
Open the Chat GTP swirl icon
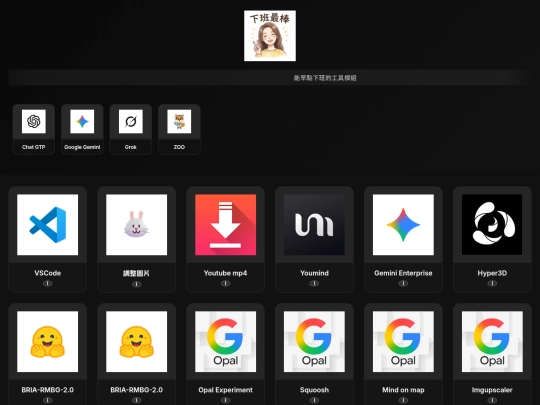click(x=34, y=121)
